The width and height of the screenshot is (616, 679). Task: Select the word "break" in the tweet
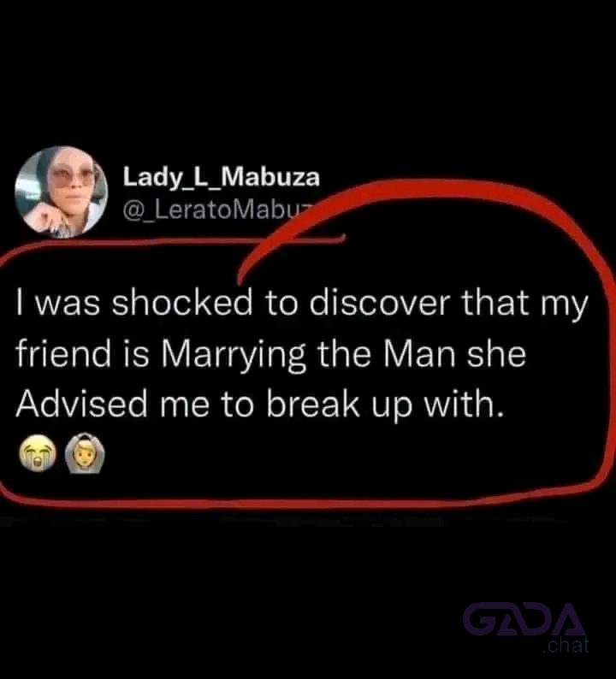point(313,403)
